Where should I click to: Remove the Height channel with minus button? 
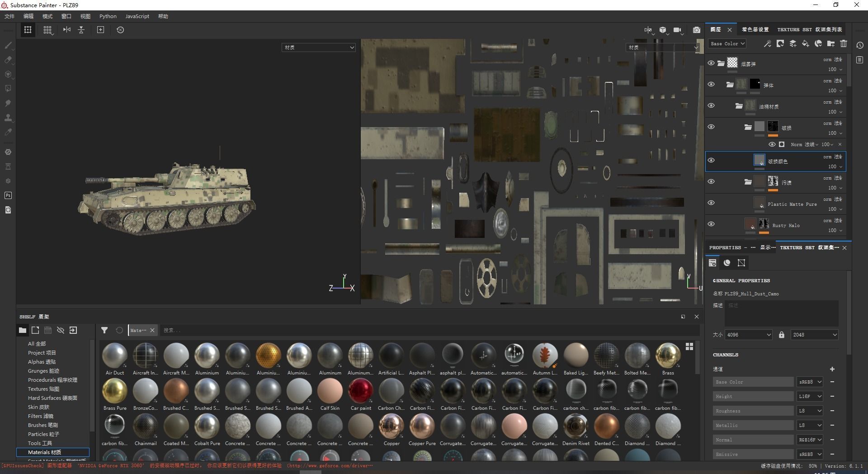832,396
